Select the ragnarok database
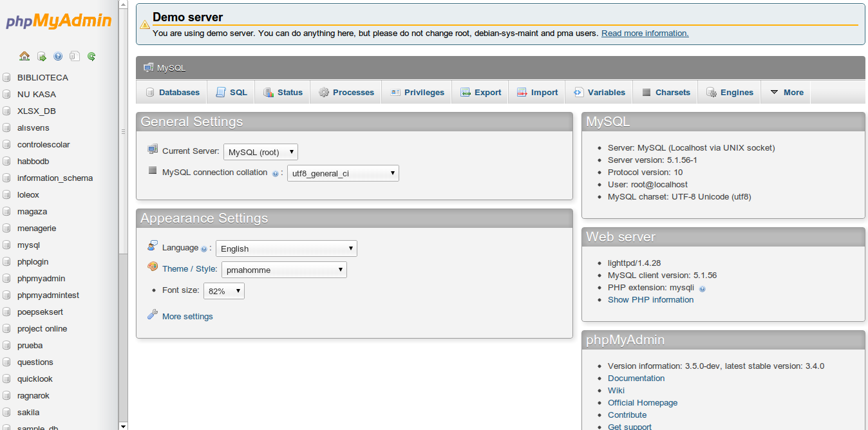 [x=33, y=396]
